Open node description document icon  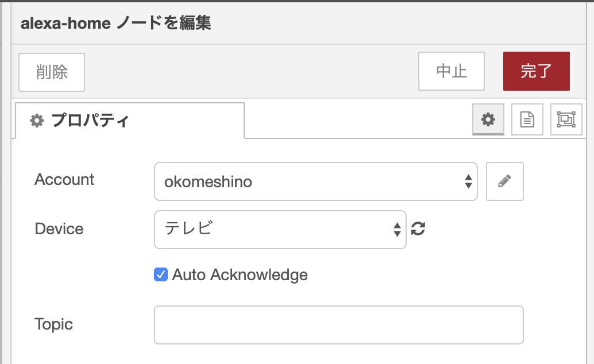tap(527, 119)
